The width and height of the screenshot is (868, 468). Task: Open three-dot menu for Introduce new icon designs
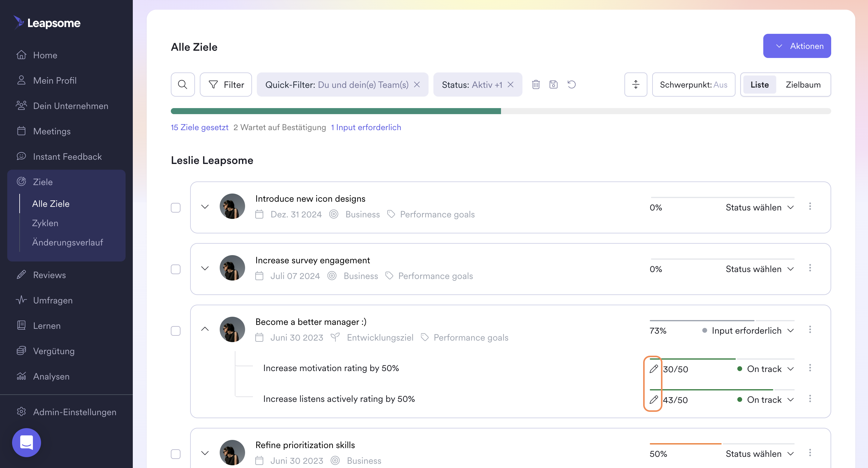coord(810,206)
